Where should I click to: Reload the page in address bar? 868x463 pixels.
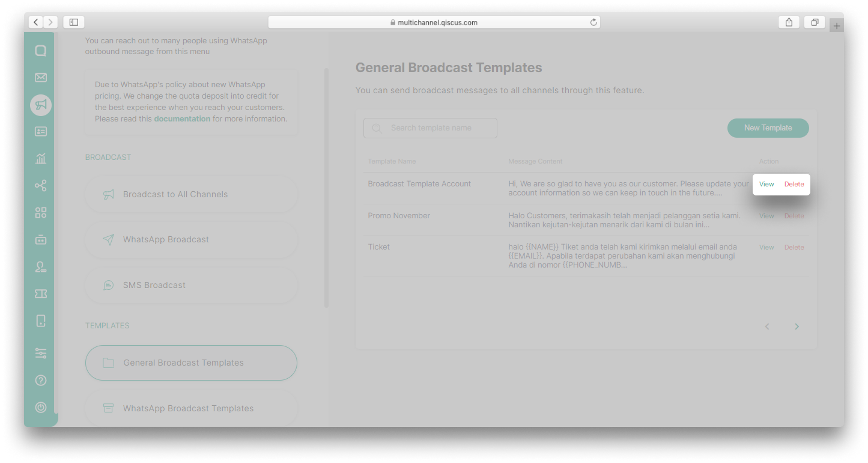tap(593, 22)
